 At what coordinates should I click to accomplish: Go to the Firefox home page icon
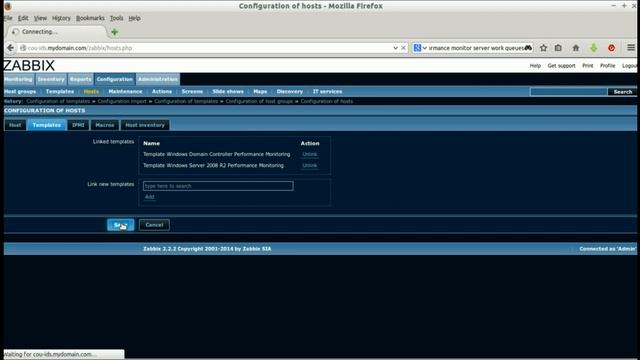pyautogui.click(x=576, y=48)
